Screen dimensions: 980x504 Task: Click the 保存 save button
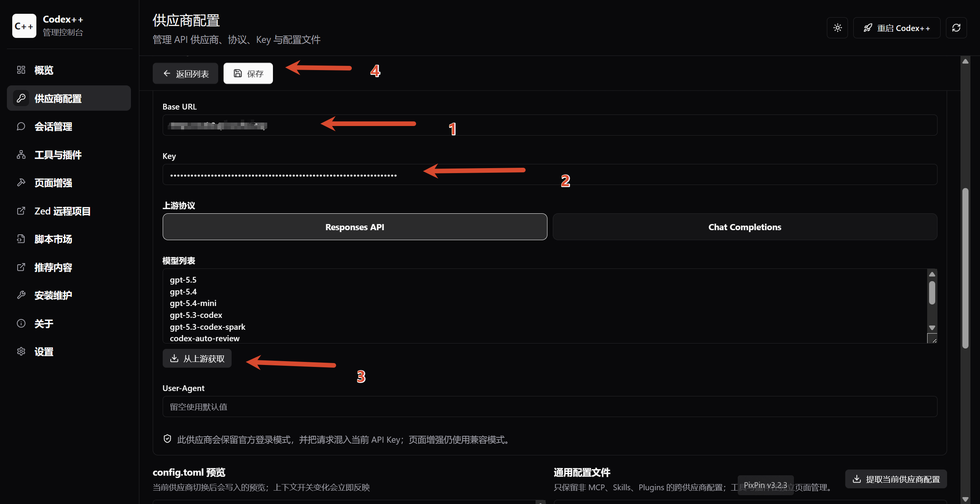pyautogui.click(x=248, y=73)
